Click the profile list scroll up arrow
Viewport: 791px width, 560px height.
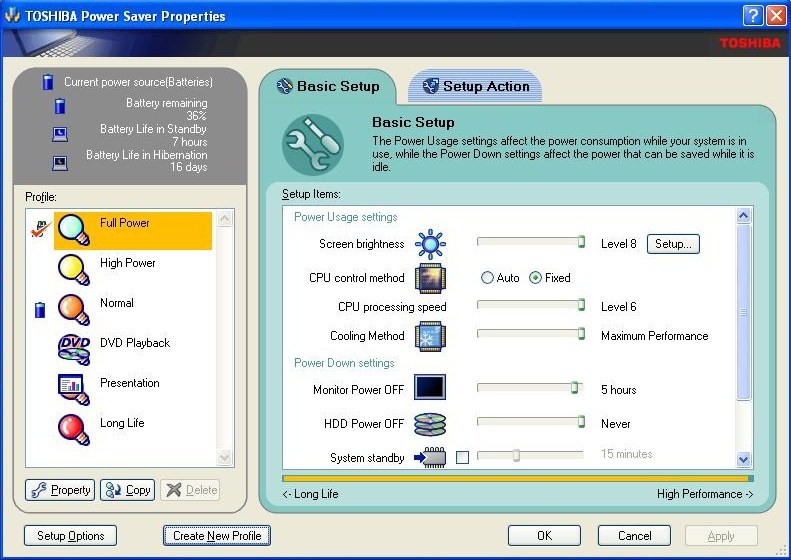tap(225, 218)
